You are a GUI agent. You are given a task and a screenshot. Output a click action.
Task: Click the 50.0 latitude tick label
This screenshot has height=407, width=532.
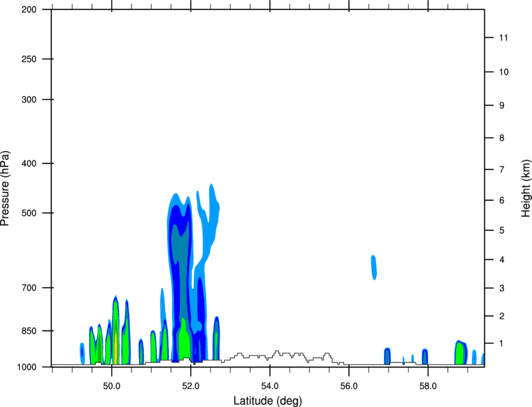(111, 386)
